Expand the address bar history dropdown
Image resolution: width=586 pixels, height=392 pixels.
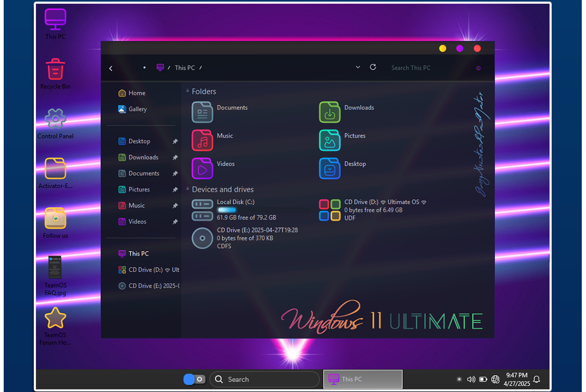pyautogui.click(x=358, y=68)
